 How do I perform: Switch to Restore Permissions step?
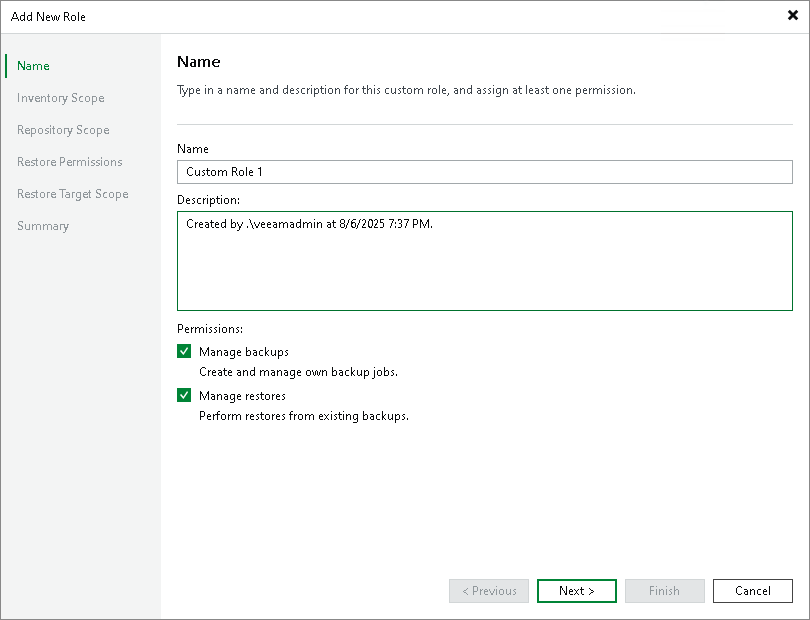pos(69,162)
